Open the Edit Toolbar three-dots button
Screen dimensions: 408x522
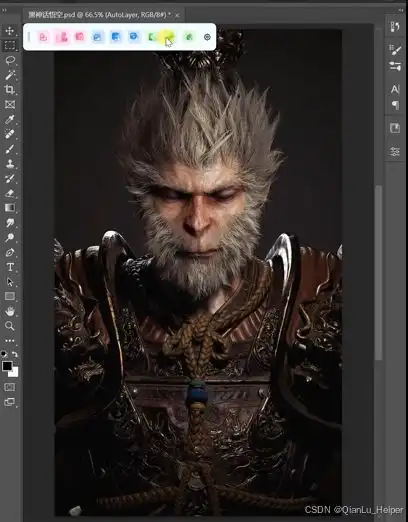10,341
